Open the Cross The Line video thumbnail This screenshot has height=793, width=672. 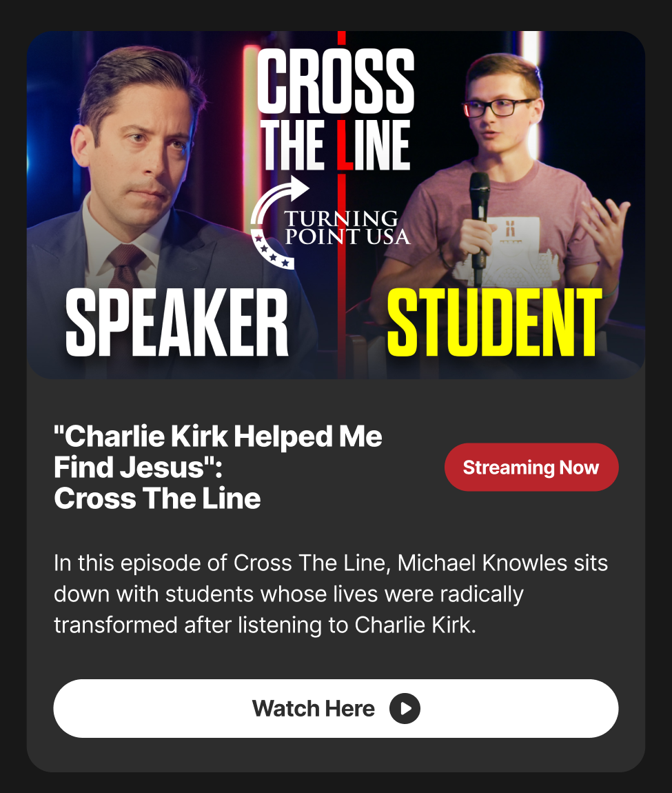pos(336,205)
